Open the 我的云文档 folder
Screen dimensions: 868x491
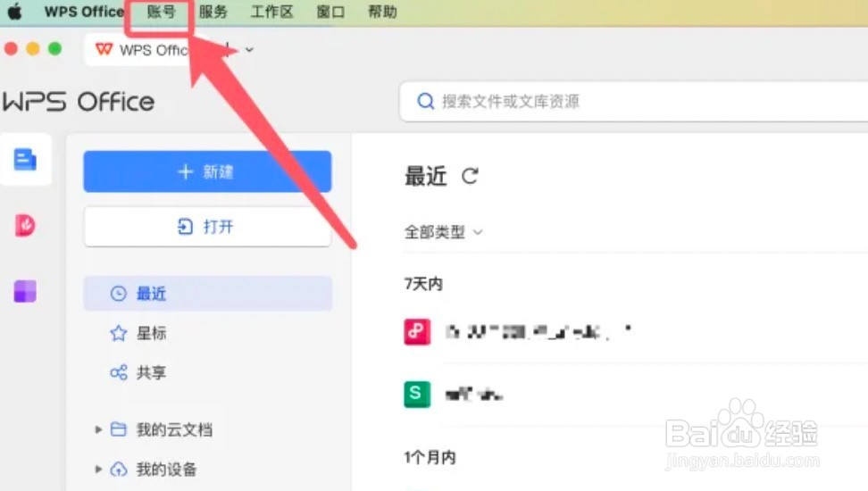click(x=162, y=429)
